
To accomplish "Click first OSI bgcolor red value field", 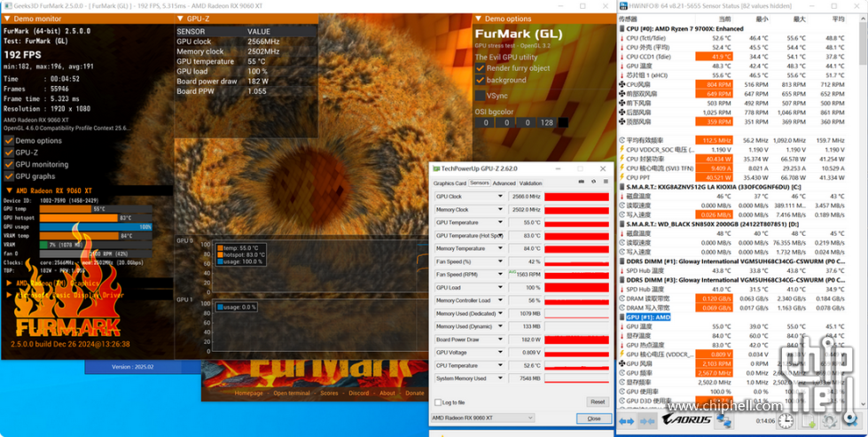I will coord(485,122).
